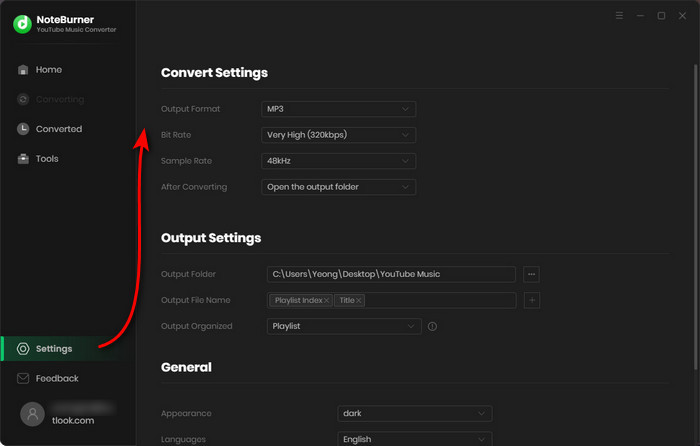Open the Appearance dark dropdown
The height and width of the screenshot is (446, 700).
tap(415, 413)
